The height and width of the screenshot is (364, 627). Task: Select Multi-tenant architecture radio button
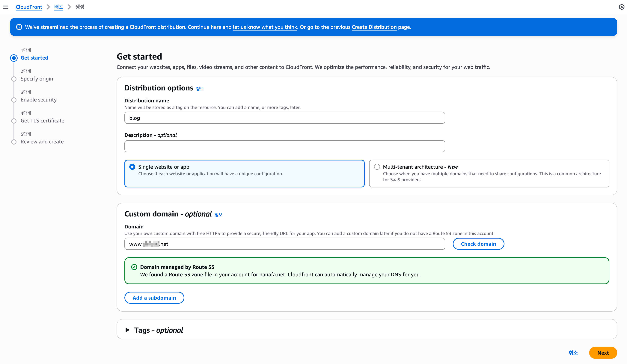377,167
